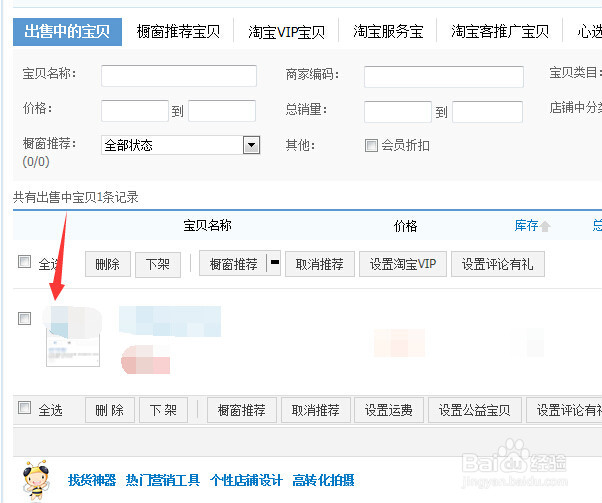Screen dimensions: 602x503
Task: Open 橱窗推荐宝贝 tab
Action: (178, 31)
